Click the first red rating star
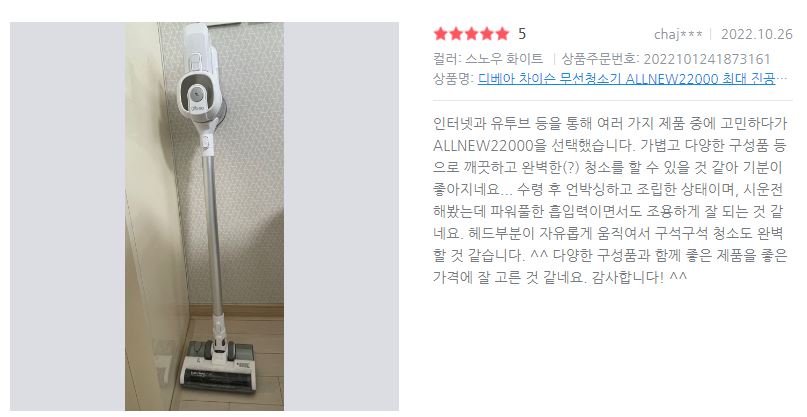This screenshot has width=807, height=417. 441,34
